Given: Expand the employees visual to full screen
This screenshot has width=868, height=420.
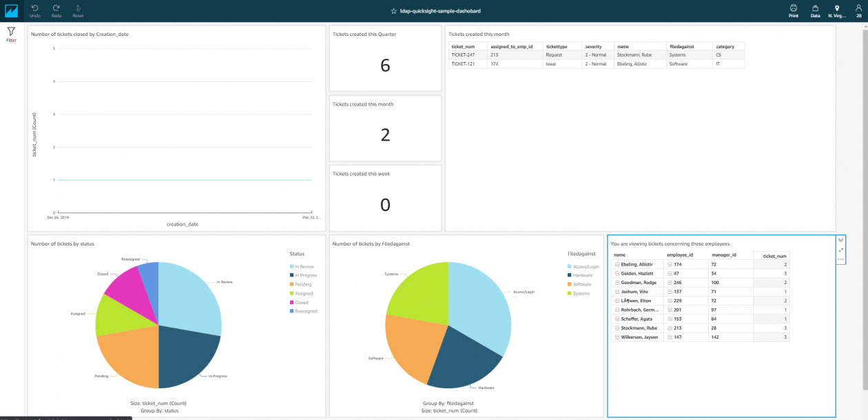Looking at the screenshot, I should click(x=840, y=250).
